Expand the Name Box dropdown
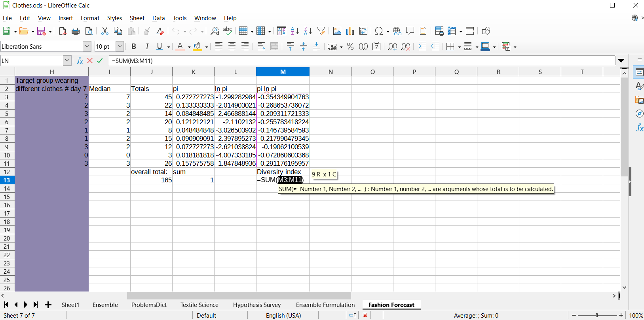 tap(67, 61)
